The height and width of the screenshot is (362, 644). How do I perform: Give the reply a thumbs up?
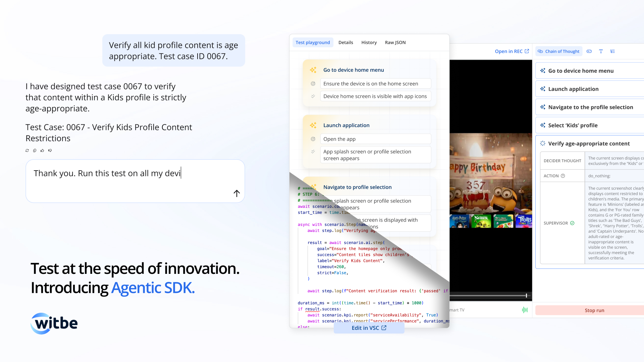coord(42,150)
